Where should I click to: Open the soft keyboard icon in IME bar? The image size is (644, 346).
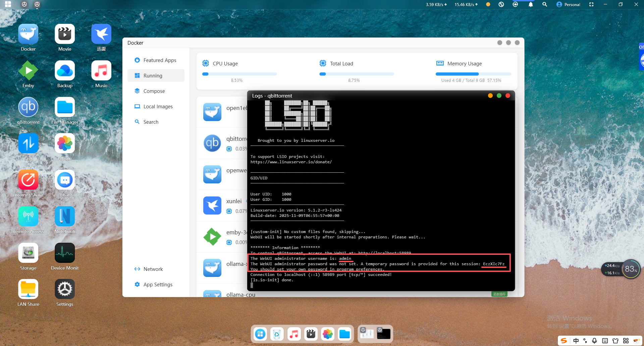(605, 341)
